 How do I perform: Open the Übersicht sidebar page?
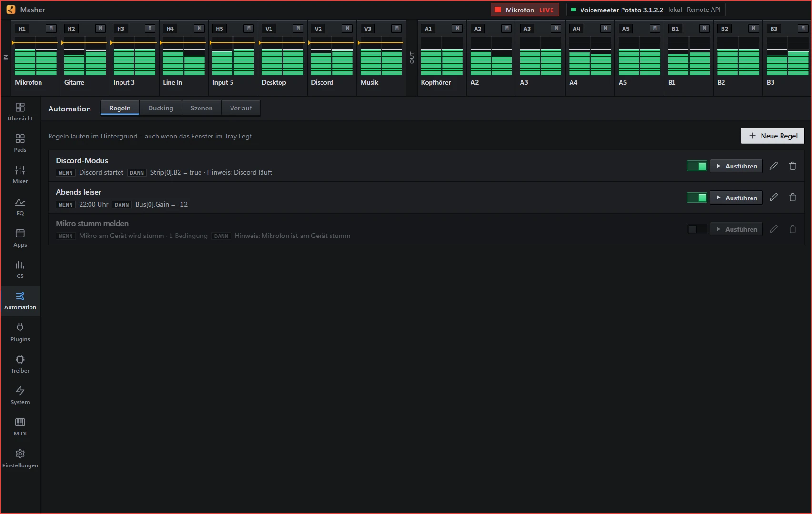coord(20,112)
